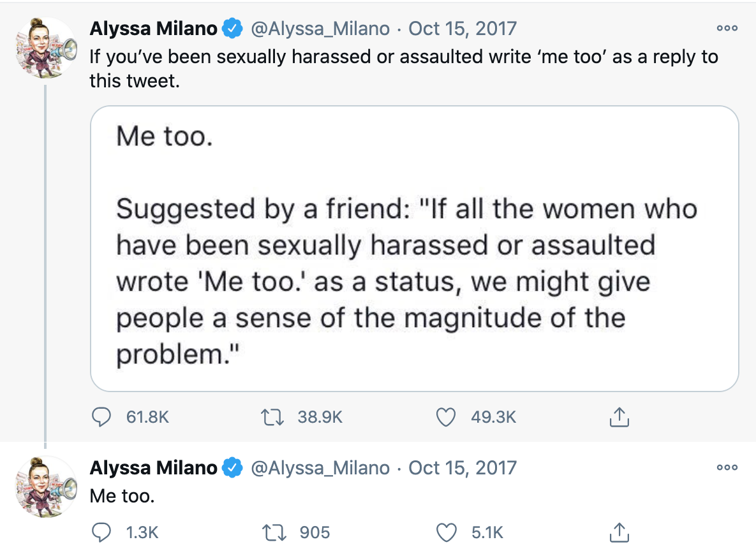Like the first tweet with 49.3K likes
Screen dimensions: 756x556
tap(446, 417)
